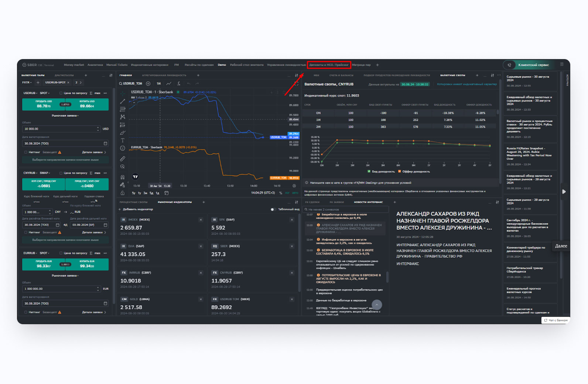
Task: Enable Неттинг checkbox under CNYRUB order
Action: [x=26, y=232]
